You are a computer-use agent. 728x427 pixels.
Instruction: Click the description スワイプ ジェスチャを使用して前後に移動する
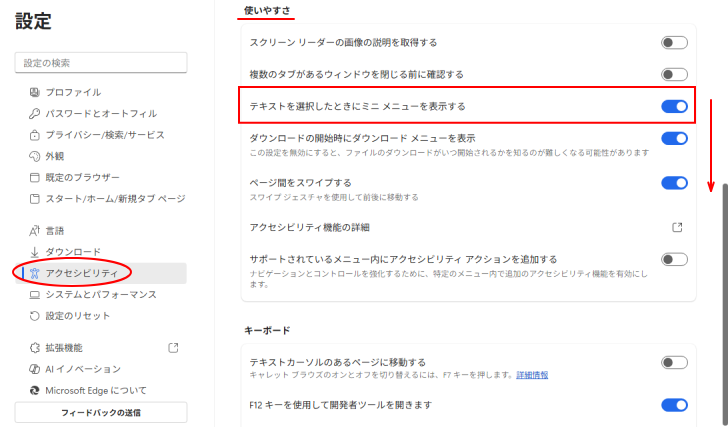click(334, 197)
